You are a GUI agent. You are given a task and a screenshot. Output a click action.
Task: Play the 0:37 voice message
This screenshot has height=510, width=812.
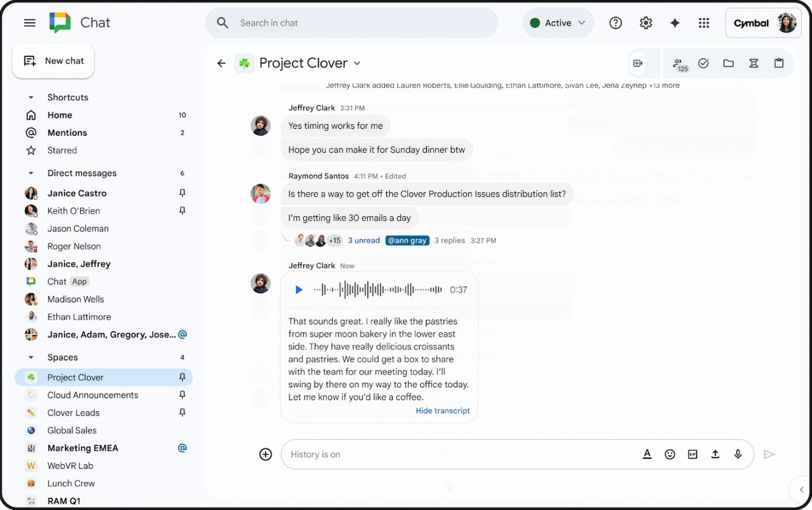299,289
